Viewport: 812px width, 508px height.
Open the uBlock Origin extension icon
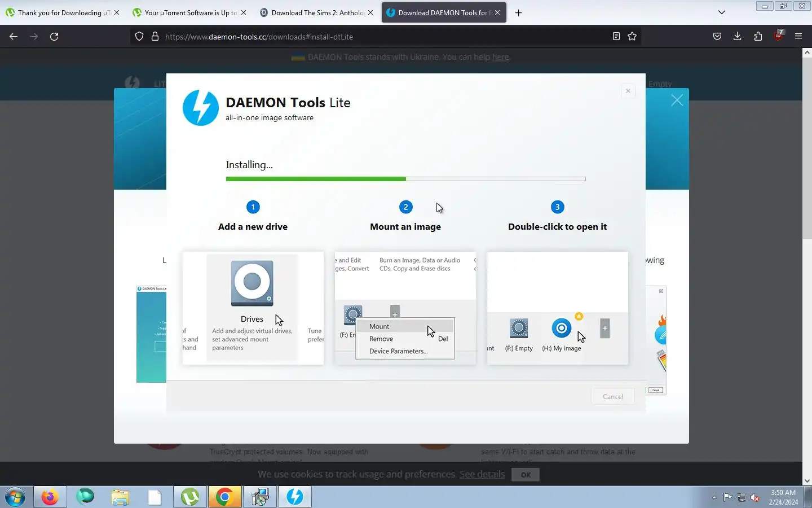pyautogui.click(x=779, y=36)
